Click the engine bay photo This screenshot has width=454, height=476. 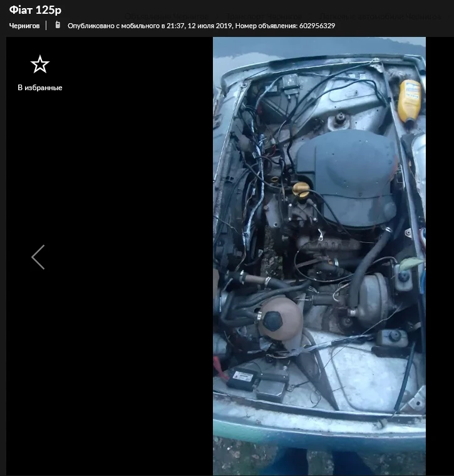click(x=319, y=256)
